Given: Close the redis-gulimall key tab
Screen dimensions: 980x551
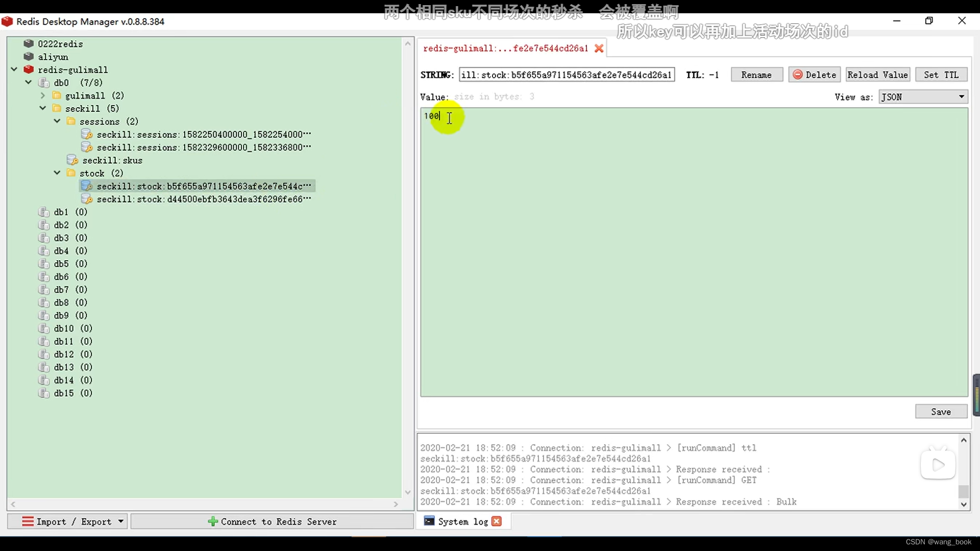Looking at the screenshot, I should coord(599,48).
